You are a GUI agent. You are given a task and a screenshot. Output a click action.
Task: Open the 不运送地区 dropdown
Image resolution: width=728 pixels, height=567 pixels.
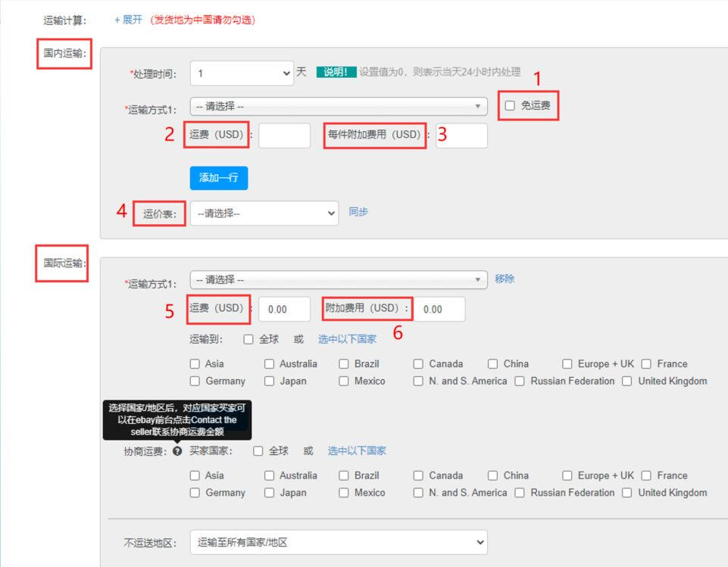[x=339, y=543]
